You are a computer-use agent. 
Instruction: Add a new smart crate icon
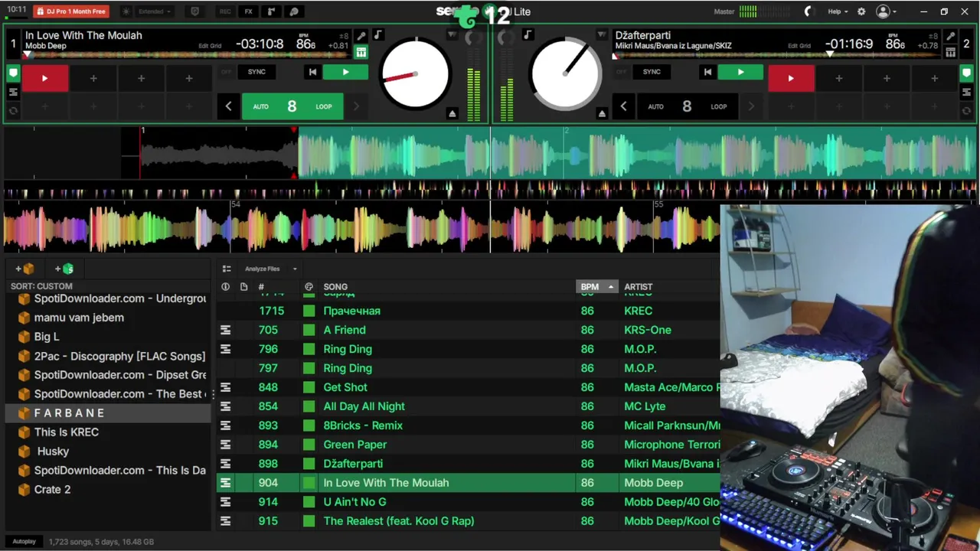(64, 269)
